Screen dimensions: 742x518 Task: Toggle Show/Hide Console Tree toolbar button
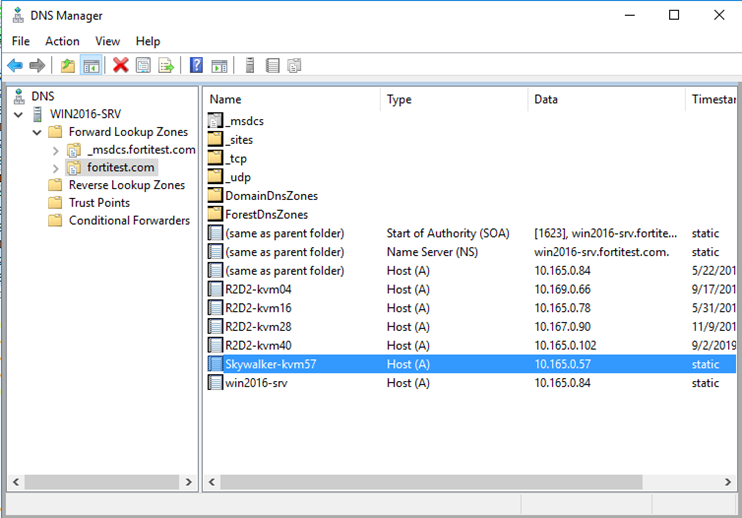coord(90,66)
